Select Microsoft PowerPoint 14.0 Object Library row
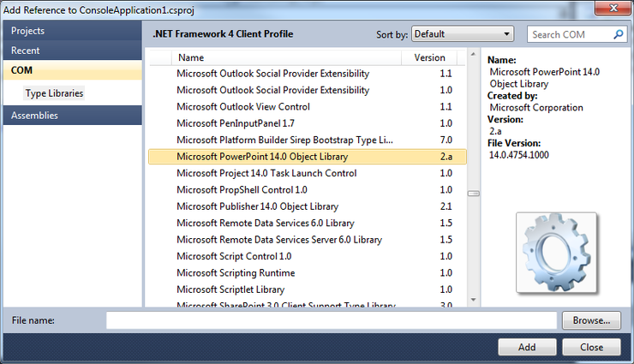Image resolution: width=634 pixels, height=364 pixels. click(x=308, y=157)
